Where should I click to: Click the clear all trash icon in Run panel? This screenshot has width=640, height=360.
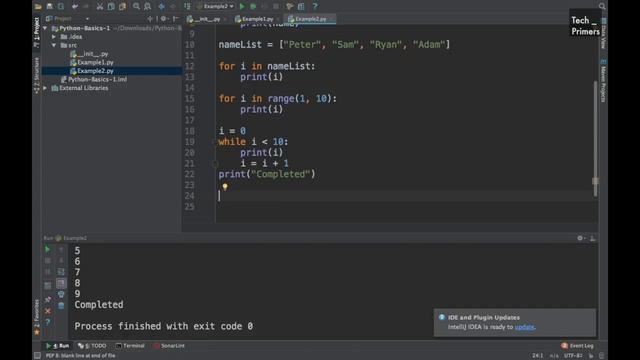(61, 305)
